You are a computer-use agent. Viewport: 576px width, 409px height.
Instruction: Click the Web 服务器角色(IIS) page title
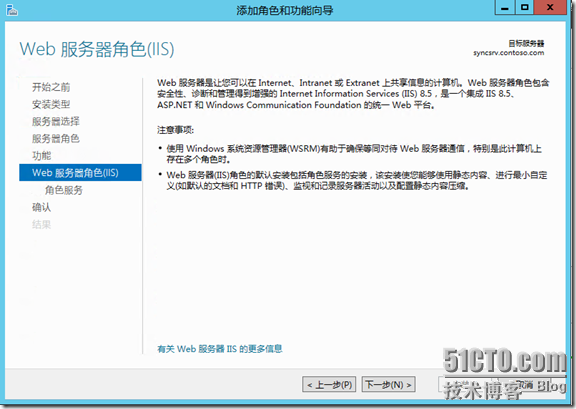97,49
